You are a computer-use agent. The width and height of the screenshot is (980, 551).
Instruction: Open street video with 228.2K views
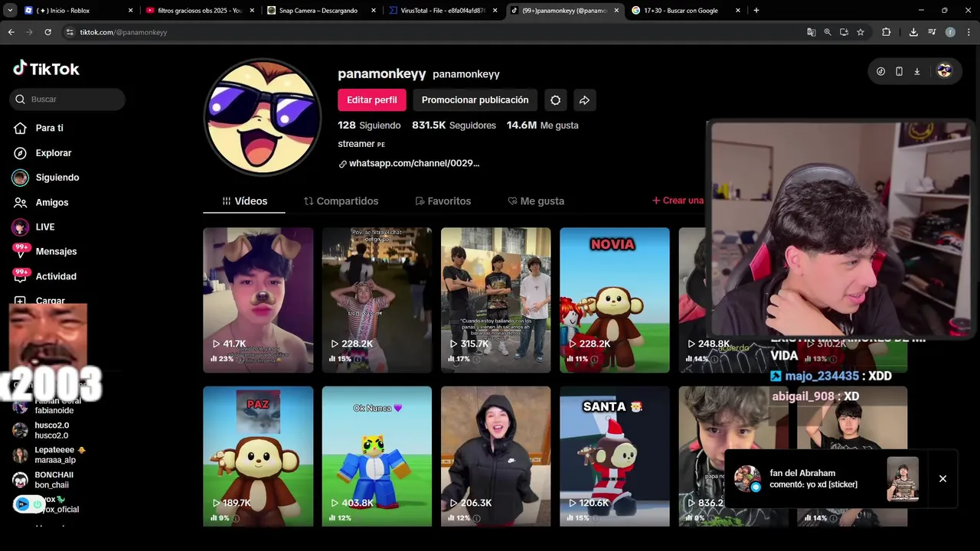click(377, 300)
